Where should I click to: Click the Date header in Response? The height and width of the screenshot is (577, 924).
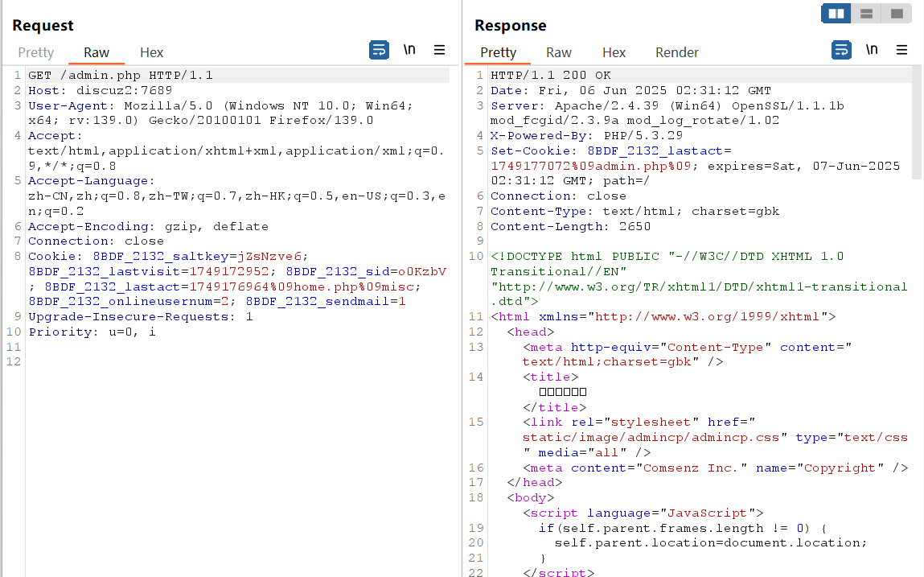click(x=631, y=91)
